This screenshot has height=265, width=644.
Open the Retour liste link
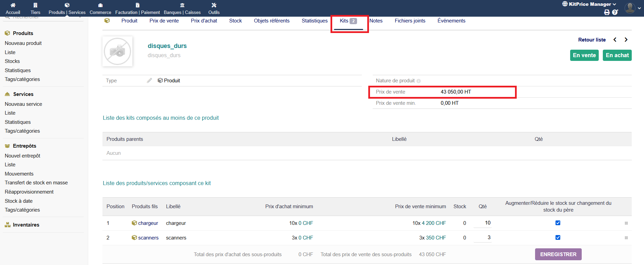pyautogui.click(x=592, y=40)
